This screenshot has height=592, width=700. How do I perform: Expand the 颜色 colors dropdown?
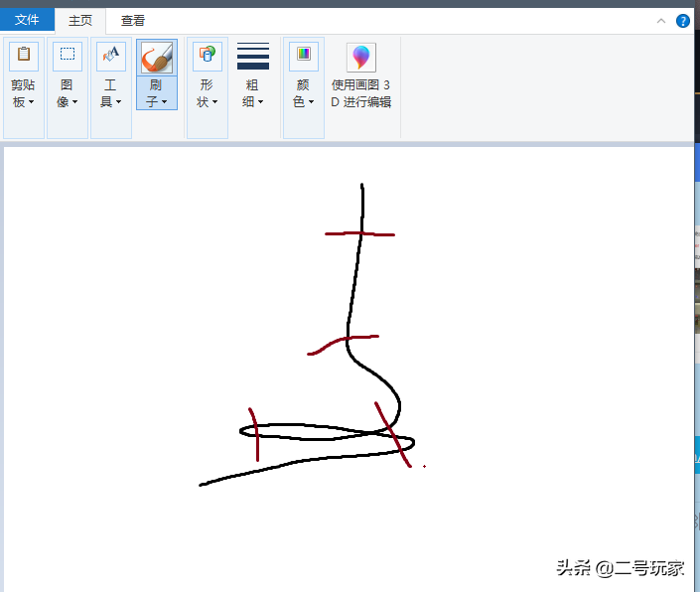coord(304,93)
